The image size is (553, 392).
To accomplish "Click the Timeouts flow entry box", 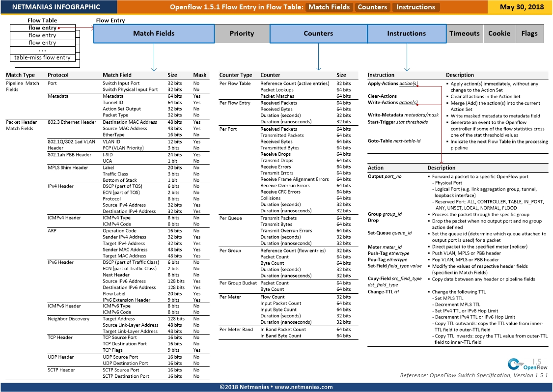I will click(465, 33).
